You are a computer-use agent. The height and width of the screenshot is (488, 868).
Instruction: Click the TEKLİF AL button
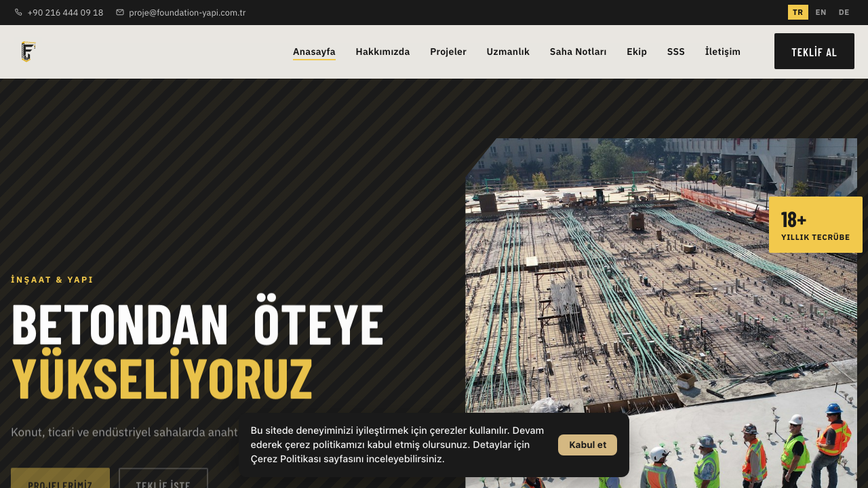click(814, 52)
